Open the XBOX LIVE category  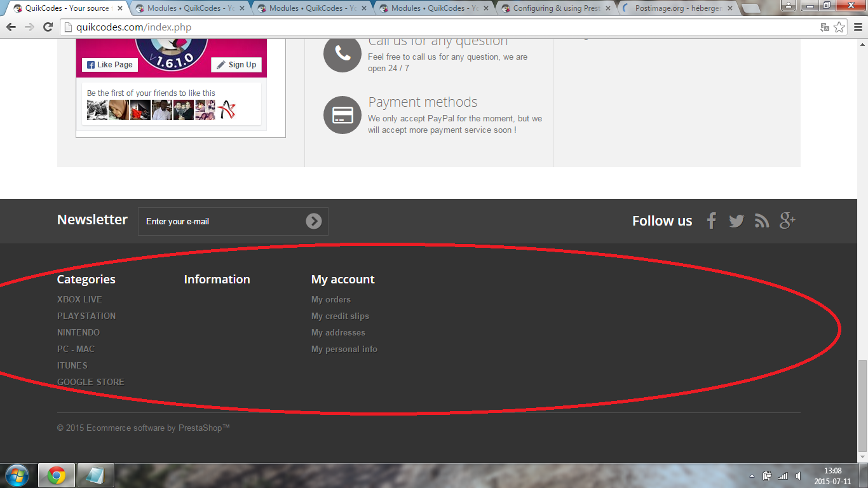point(79,299)
